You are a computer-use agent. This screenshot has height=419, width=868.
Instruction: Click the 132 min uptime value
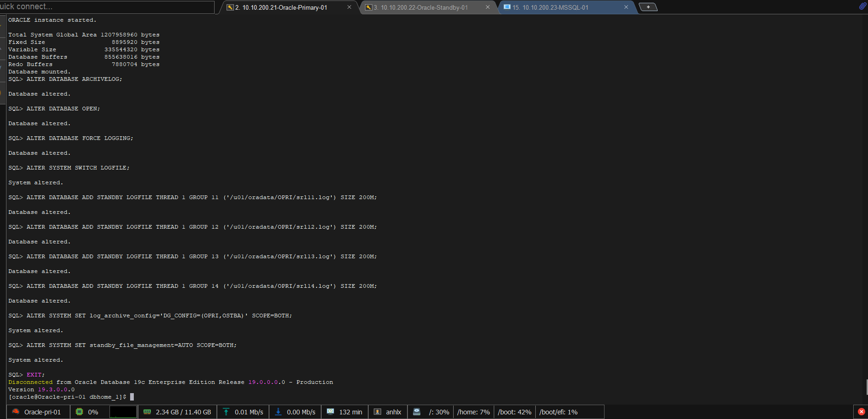pos(351,412)
